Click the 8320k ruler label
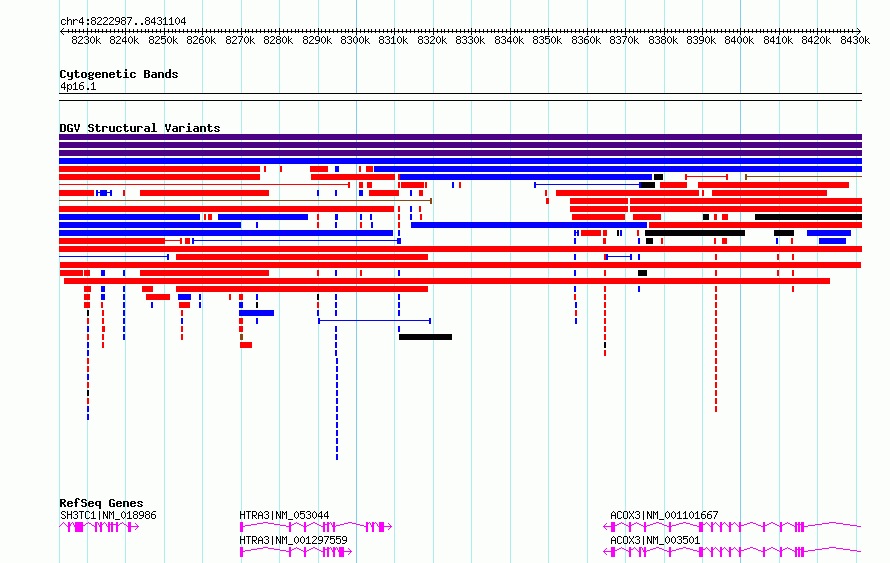Screen dimensions: 890x563 point(432,40)
